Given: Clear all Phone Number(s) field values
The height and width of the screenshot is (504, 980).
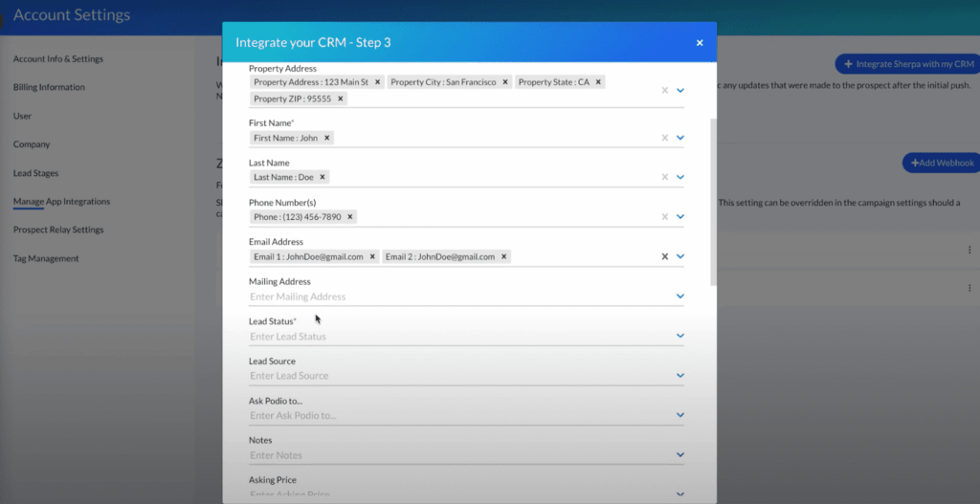Looking at the screenshot, I should point(665,217).
